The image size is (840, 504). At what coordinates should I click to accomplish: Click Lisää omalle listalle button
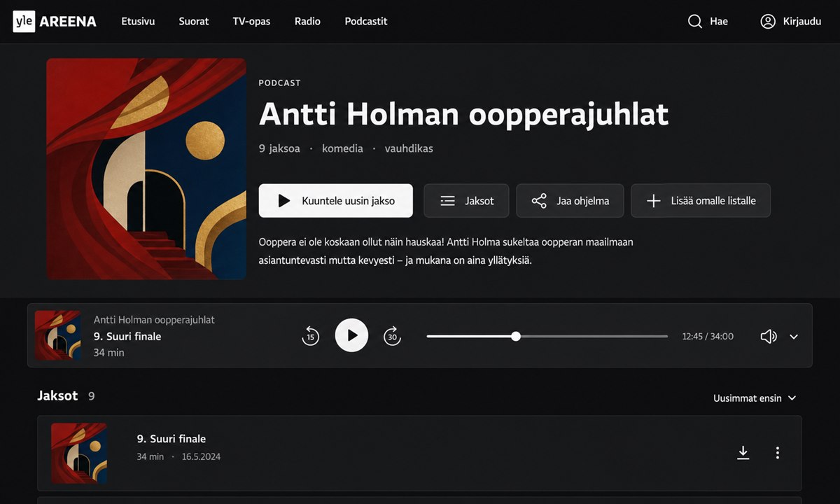coord(701,201)
